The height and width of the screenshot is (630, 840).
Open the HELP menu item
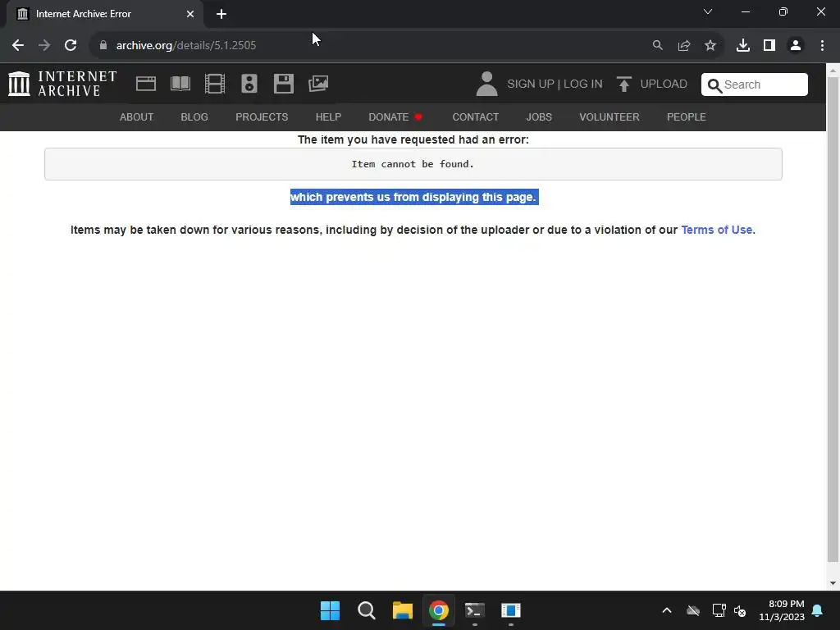[x=328, y=116]
